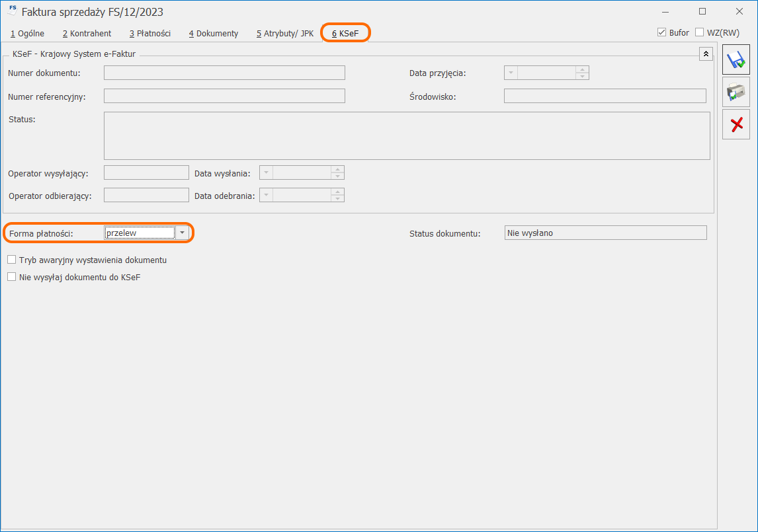Click the Operator wysyłający field

pyautogui.click(x=146, y=172)
